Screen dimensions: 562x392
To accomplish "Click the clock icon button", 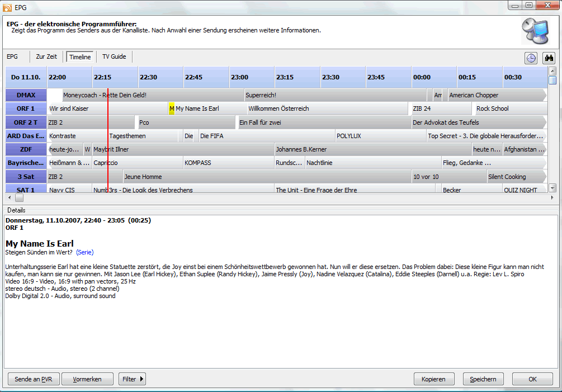I will [531, 58].
